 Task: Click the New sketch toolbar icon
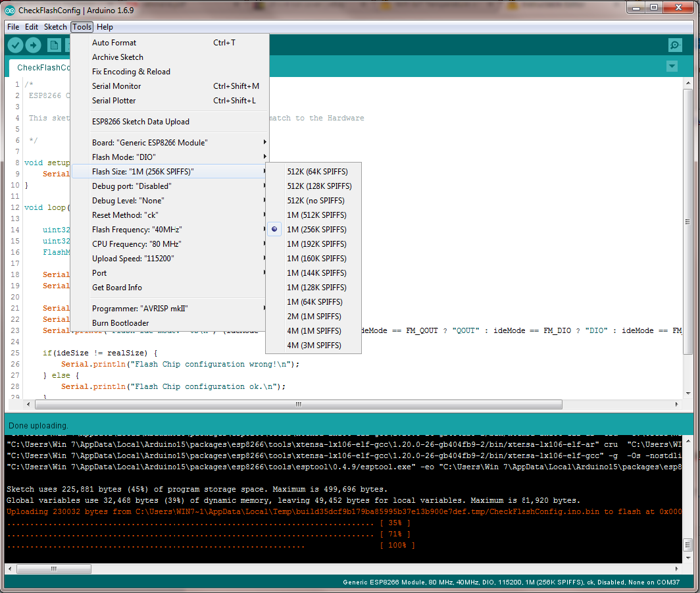[54, 45]
